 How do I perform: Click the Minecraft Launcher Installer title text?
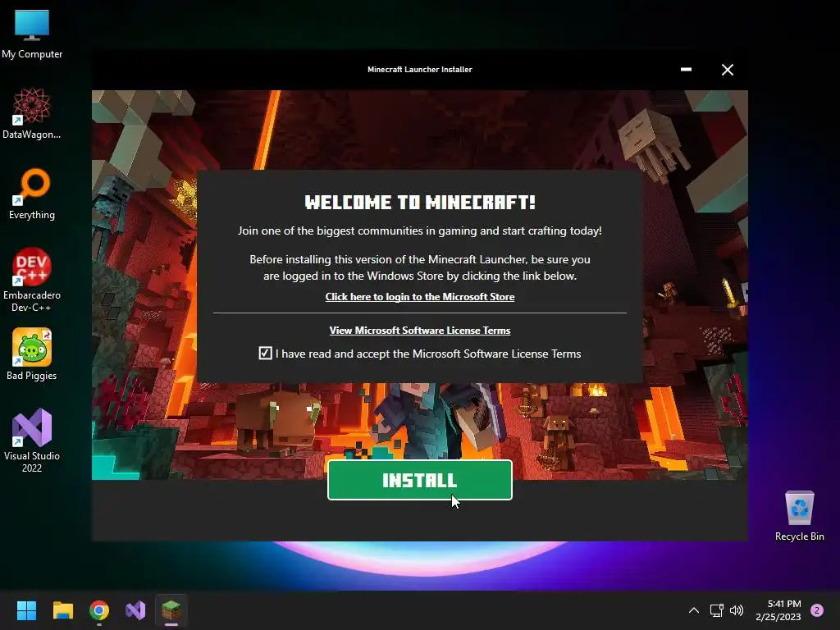pos(419,69)
